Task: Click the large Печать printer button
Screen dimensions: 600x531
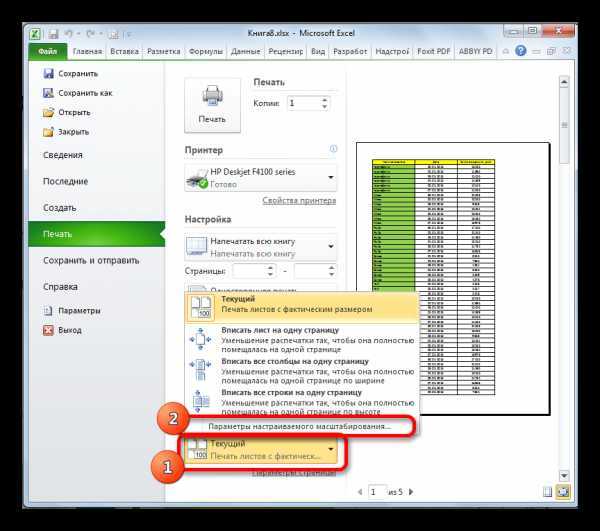Action: [212, 105]
